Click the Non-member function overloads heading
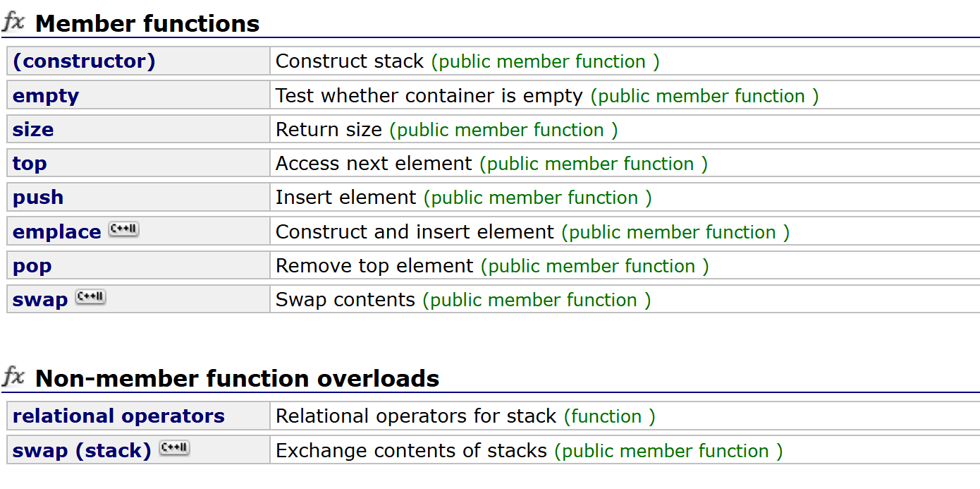The height and width of the screenshot is (489, 980). [x=237, y=379]
